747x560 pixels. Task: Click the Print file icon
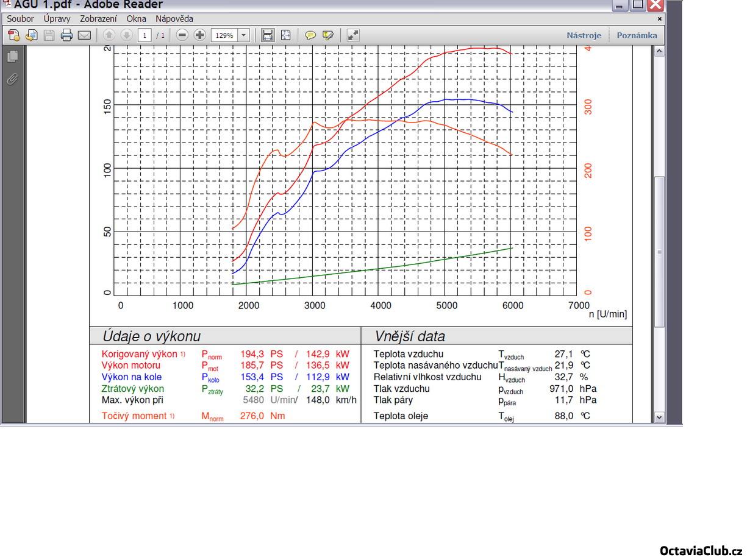[x=66, y=35]
